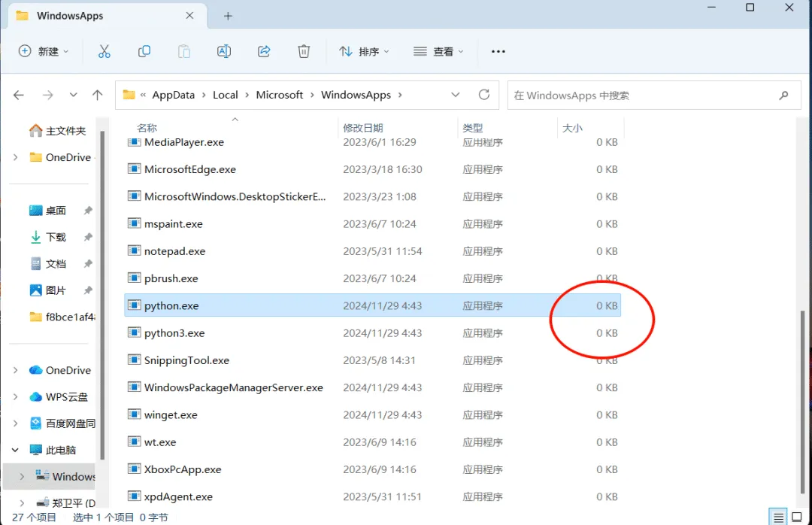Image resolution: width=812 pixels, height=525 pixels.
Task: Go back with the left arrow
Action: (x=19, y=95)
